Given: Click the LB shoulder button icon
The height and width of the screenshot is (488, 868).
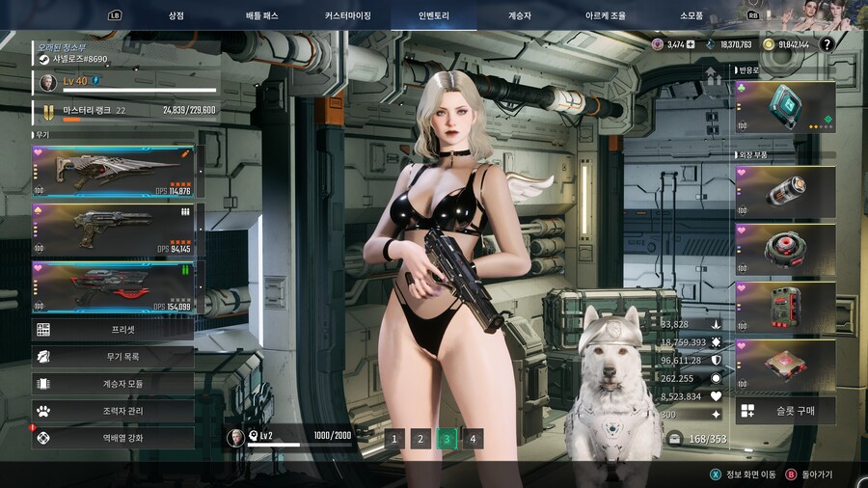Looking at the screenshot, I should pyautogui.click(x=115, y=15).
